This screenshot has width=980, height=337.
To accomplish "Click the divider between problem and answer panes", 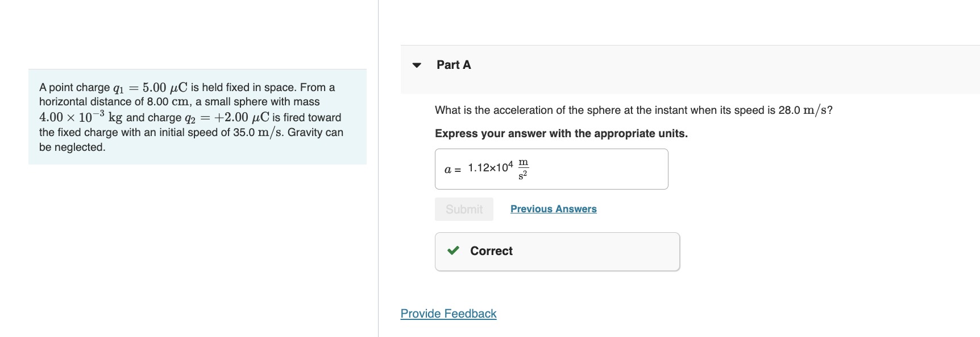I will click(378, 168).
